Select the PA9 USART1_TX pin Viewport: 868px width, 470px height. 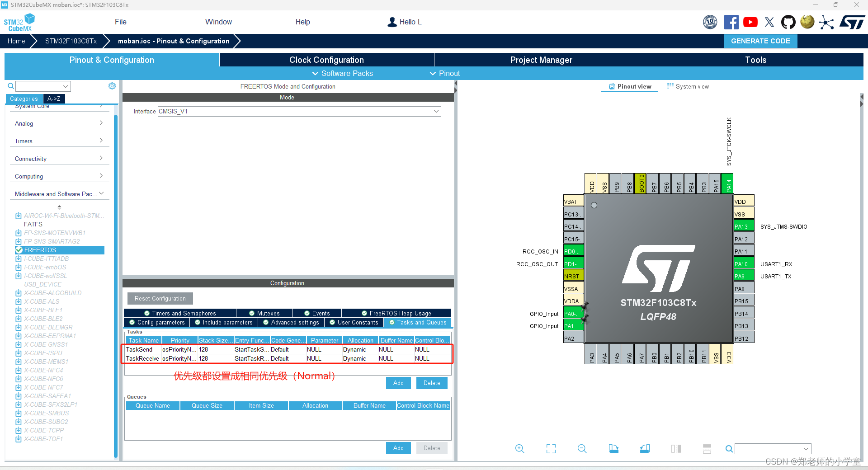[x=744, y=276]
